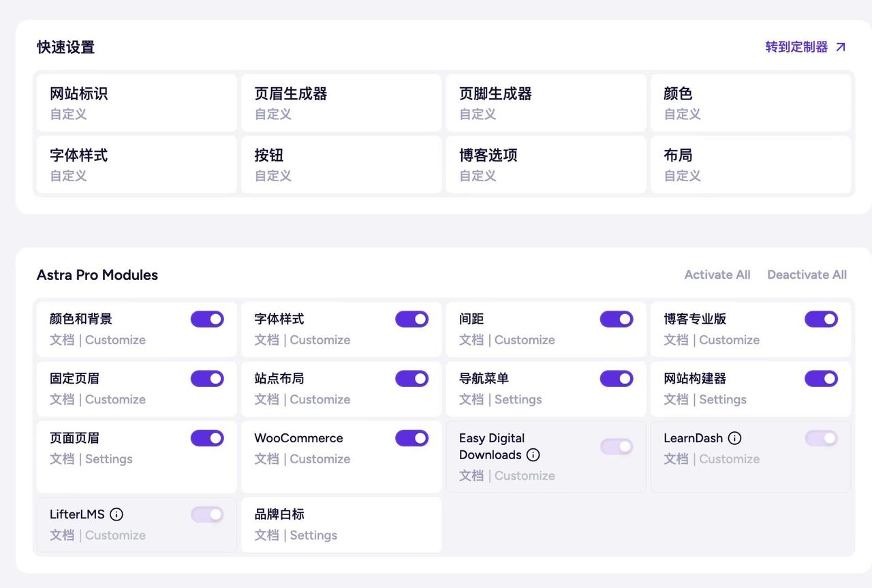The height and width of the screenshot is (588, 872).
Task: Open the 博客选项 quick setting card
Action: pos(546,164)
